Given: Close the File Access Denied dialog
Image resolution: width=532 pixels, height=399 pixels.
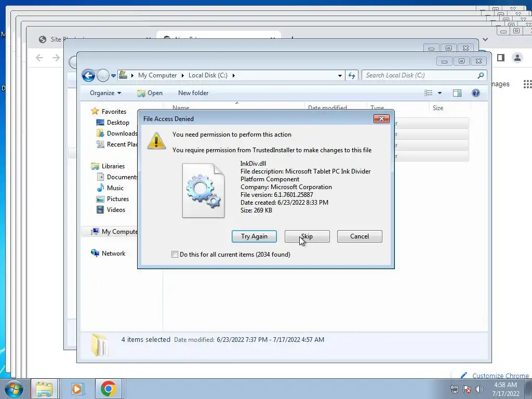Looking at the screenshot, I should click(x=381, y=119).
